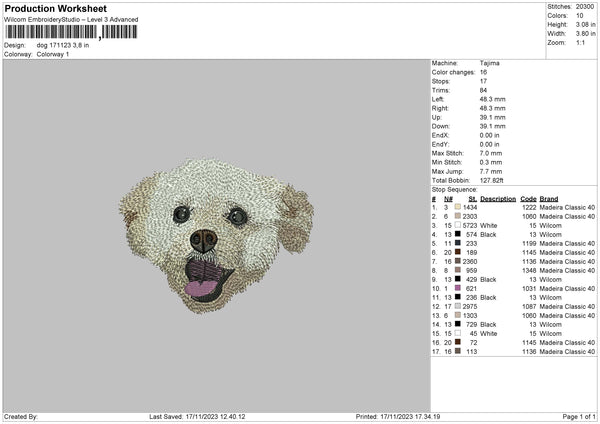Screen dimensions: 600x424
Task: Click the white swatch in stop 3
Action: click(x=457, y=224)
